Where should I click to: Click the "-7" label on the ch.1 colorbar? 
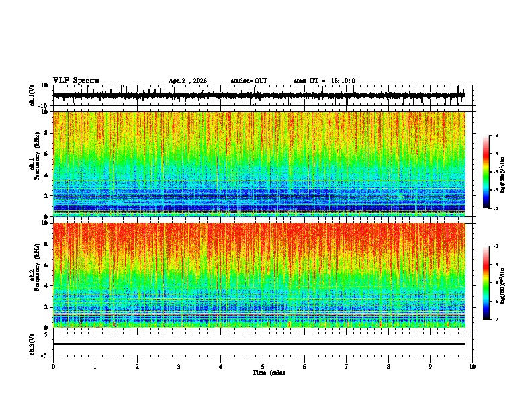[x=495, y=208]
